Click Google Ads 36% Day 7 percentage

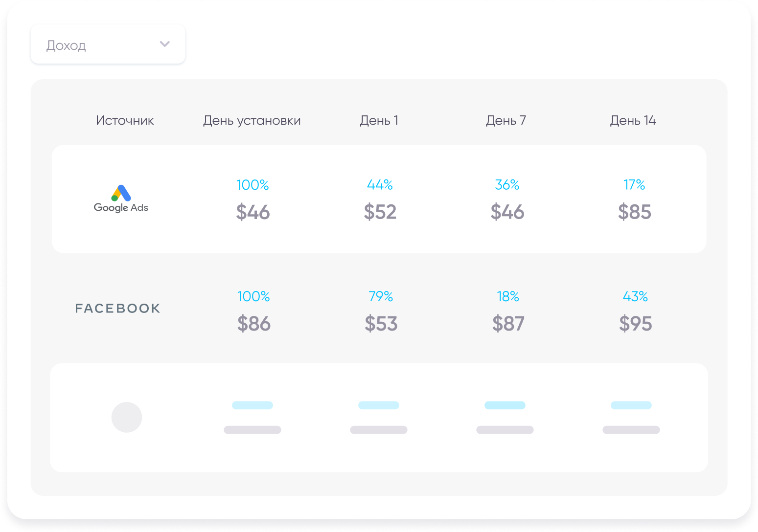pyautogui.click(x=507, y=185)
